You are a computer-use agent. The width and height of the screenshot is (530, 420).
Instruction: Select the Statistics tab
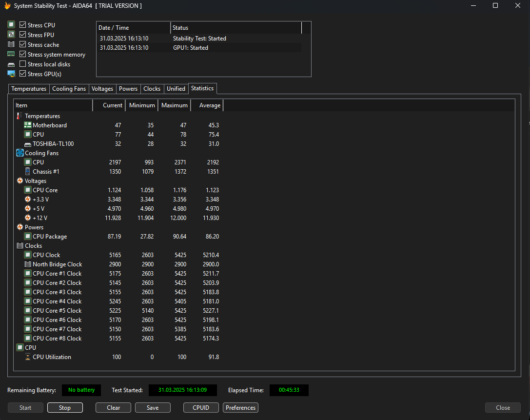coord(202,88)
